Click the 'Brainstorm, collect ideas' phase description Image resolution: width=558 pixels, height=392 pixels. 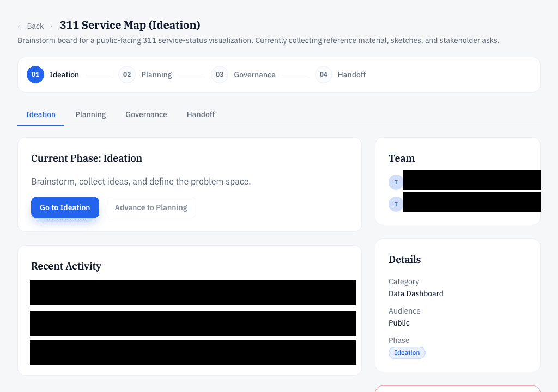[x=141, y=182]
